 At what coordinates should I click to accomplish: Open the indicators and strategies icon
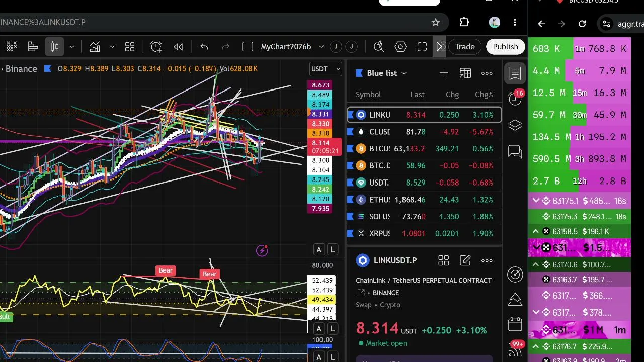coord(95,47)
